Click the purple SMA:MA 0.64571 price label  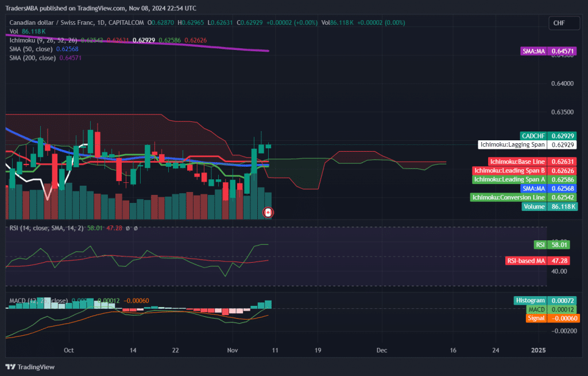point(550,51)
